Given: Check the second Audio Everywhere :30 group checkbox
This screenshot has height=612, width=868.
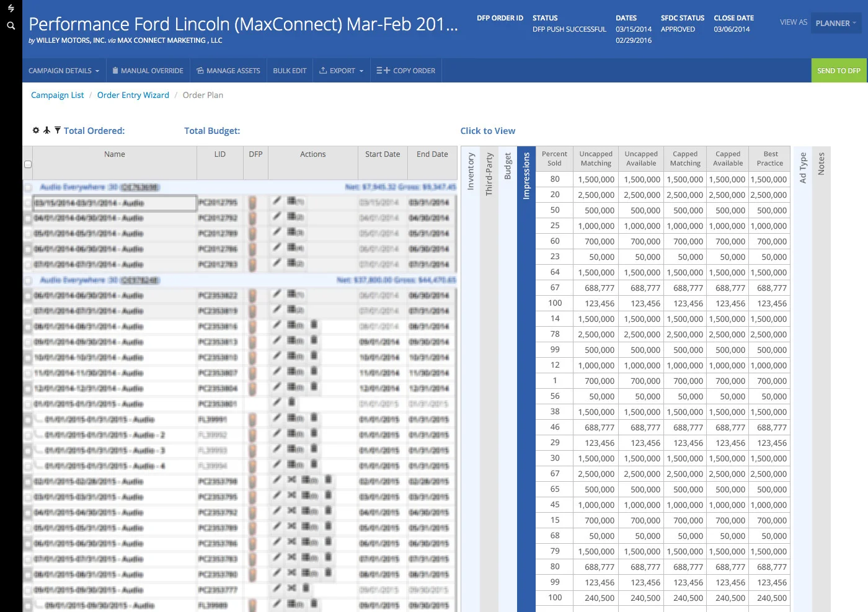Looking at the screenshot, I should tap(28, 280).
